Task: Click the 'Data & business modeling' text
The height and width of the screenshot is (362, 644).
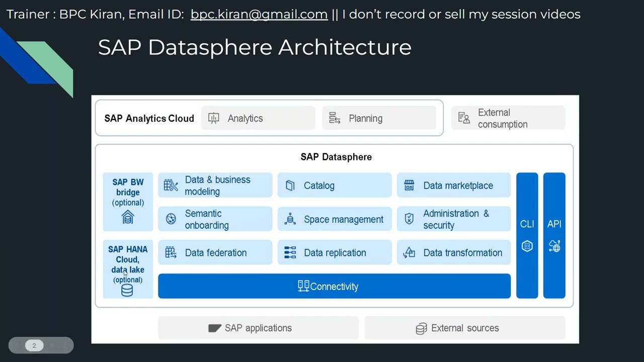Action: (x=217, y=186)
